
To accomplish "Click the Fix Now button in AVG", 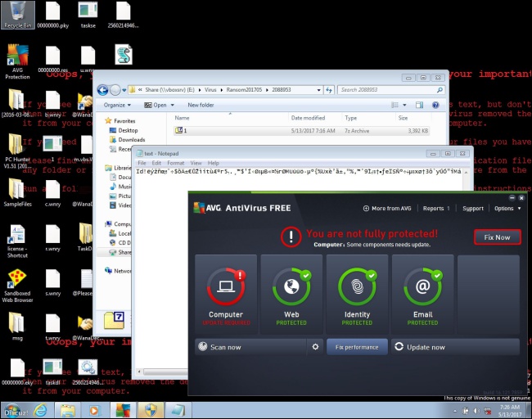I will (497, 237).
